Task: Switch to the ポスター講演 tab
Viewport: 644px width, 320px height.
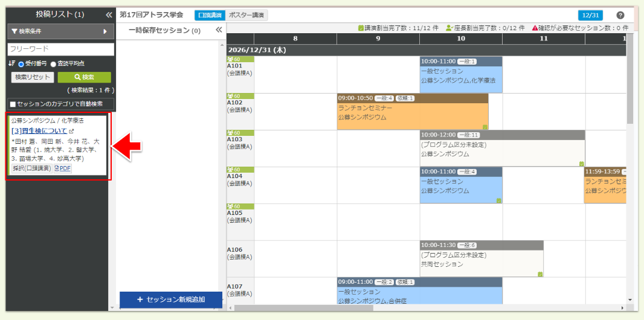Action: pyautogui.click(x=246, y=15)
